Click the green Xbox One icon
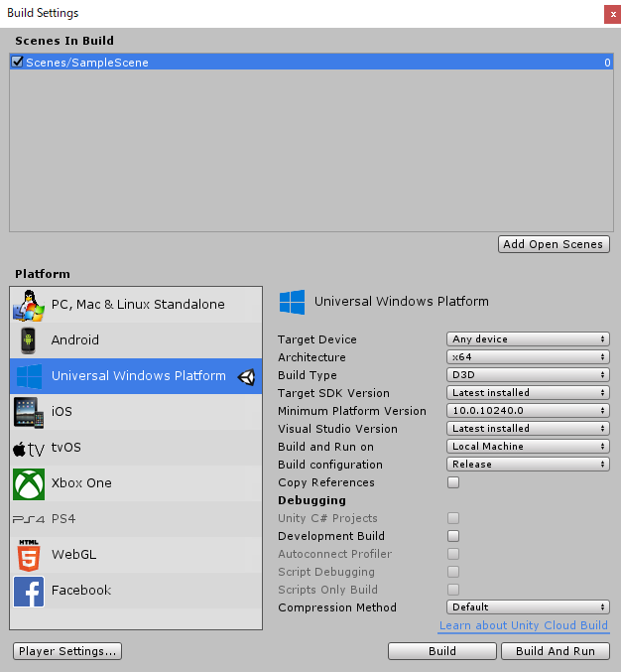 28,483
